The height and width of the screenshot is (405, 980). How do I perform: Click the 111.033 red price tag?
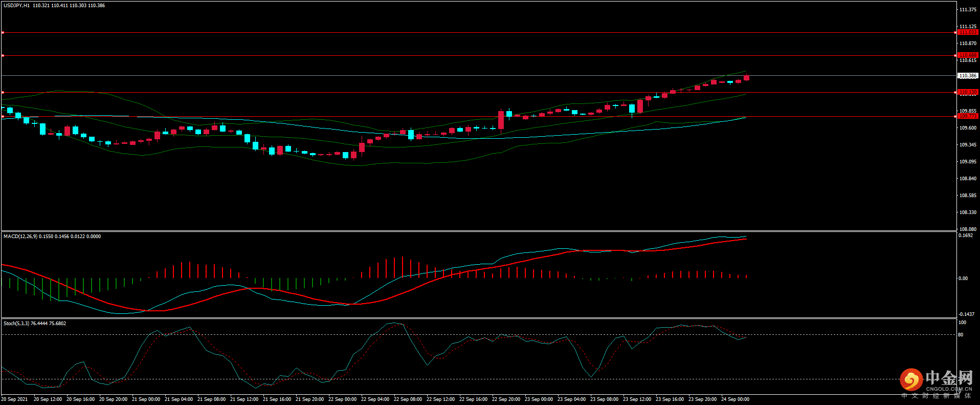(968, 32)
